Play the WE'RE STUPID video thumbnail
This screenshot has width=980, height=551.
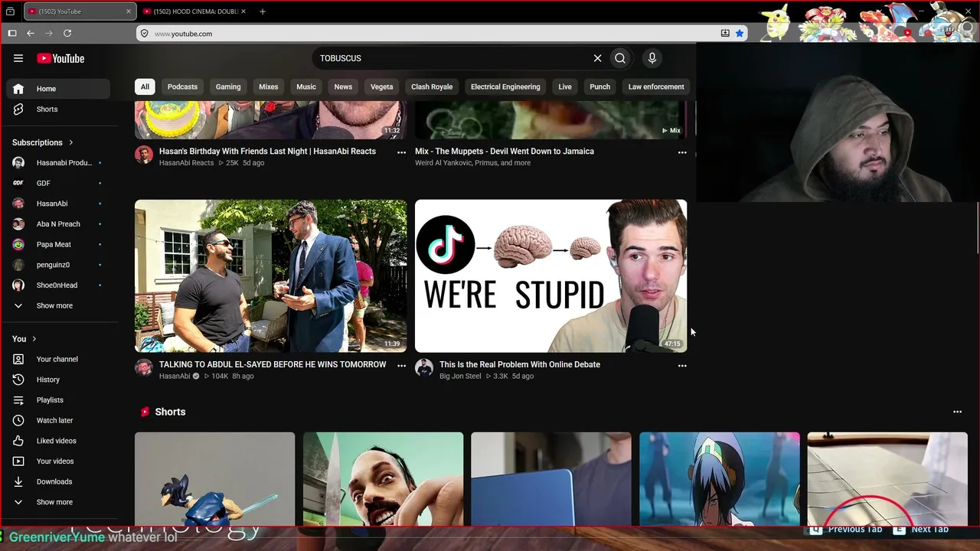551,276
